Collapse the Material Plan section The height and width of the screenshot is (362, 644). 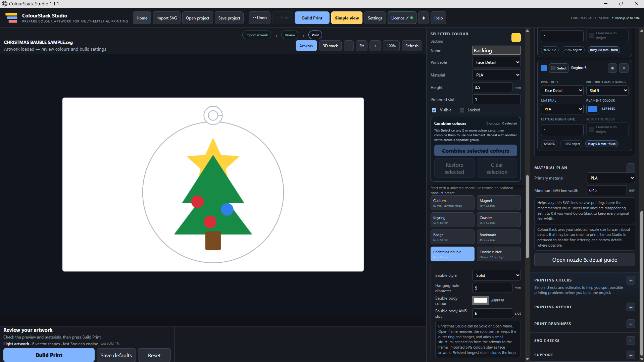(631, 168)
